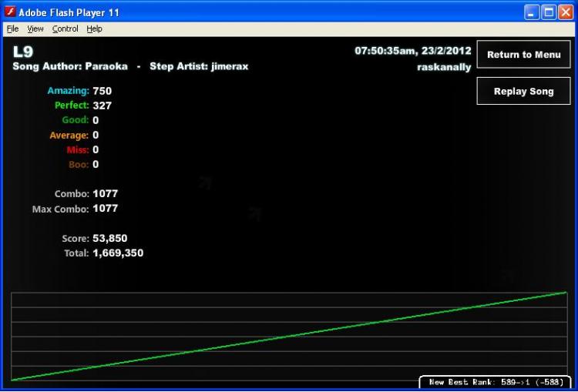
Task: Close the Flash Player window
Action: 566,12
